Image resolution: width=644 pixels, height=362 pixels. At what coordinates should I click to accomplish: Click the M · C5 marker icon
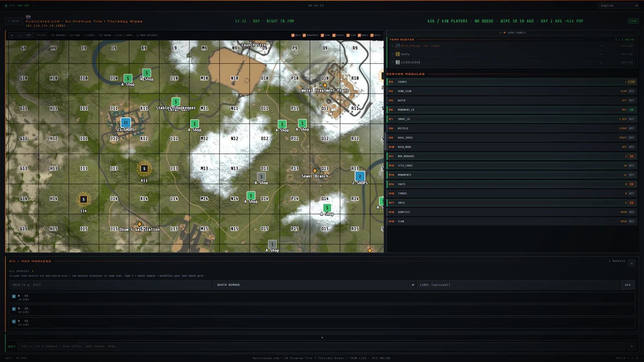14,309
